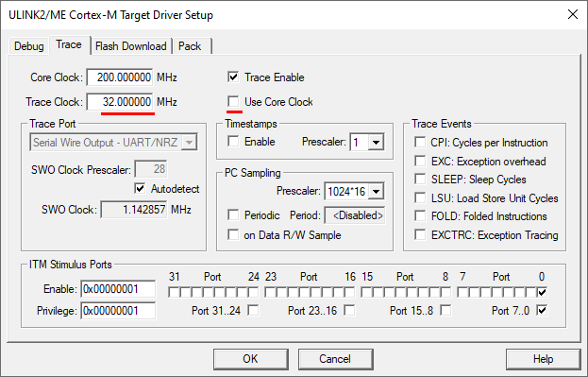Image resolution: width=588 pixels, height=377 pixels.
Task: Enable SLEEP: Sleep Cycles checkbox
Action: click(x=420, y=180)
